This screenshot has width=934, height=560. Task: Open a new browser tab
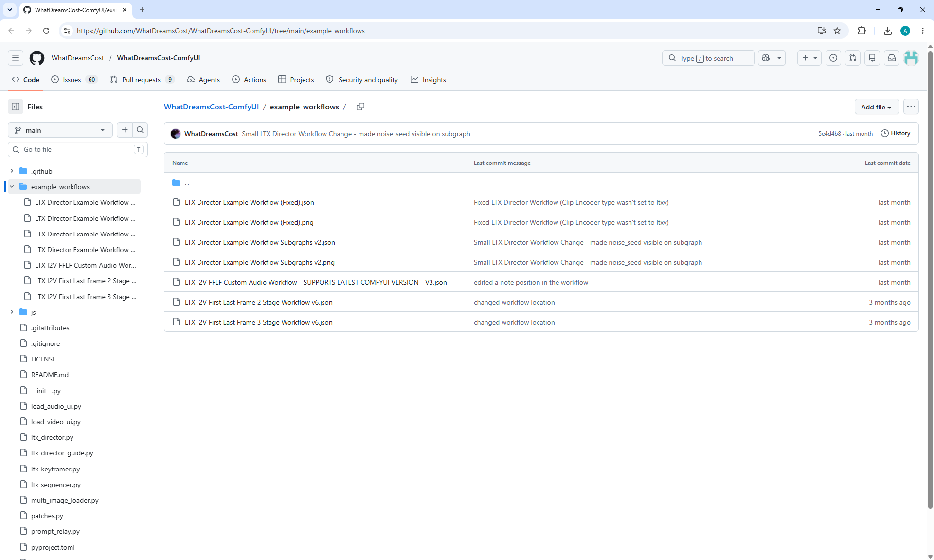[x=142, y=10]
